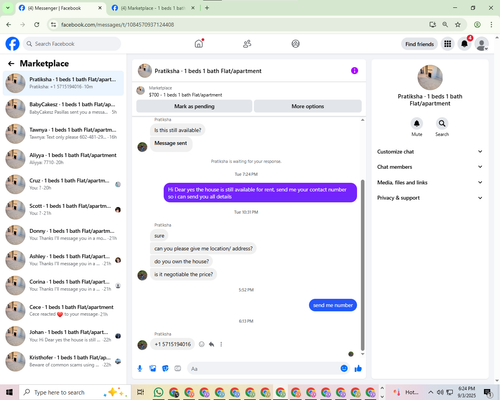Screen dimensions: 500x400
Task: Expand Media, files and links section
Action: tap(430, 182)
